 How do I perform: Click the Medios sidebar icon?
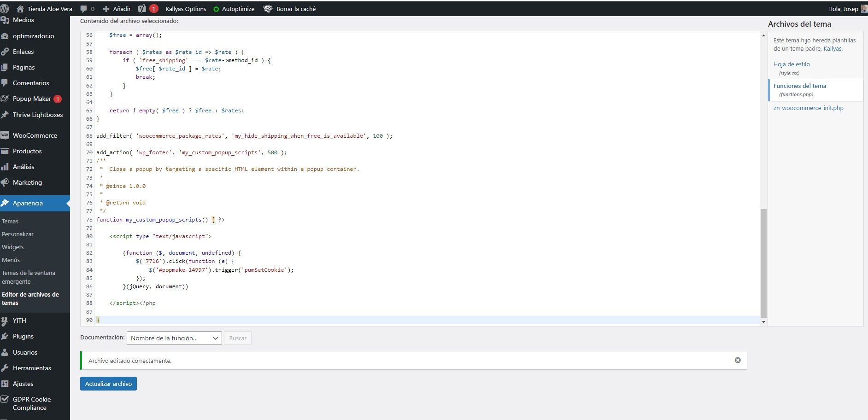tap(5, 20)
